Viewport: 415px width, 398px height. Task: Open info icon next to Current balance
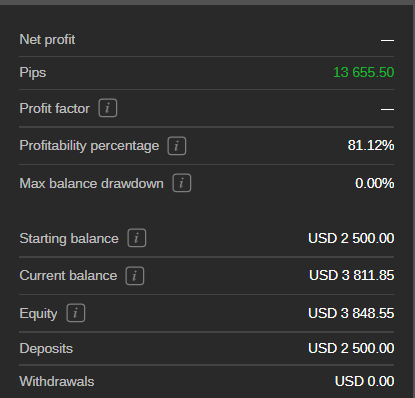(x=135, y=276)
